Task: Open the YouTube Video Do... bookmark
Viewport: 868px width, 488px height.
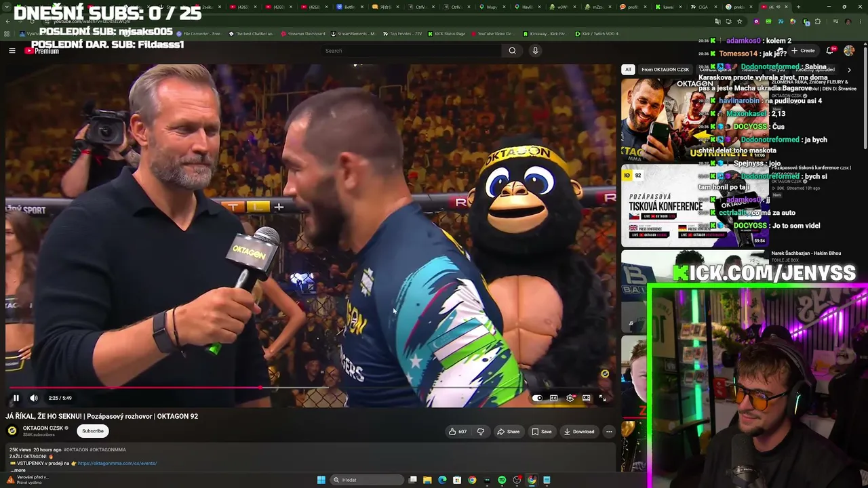Action: pyautogui.click(x=492, y=33)
